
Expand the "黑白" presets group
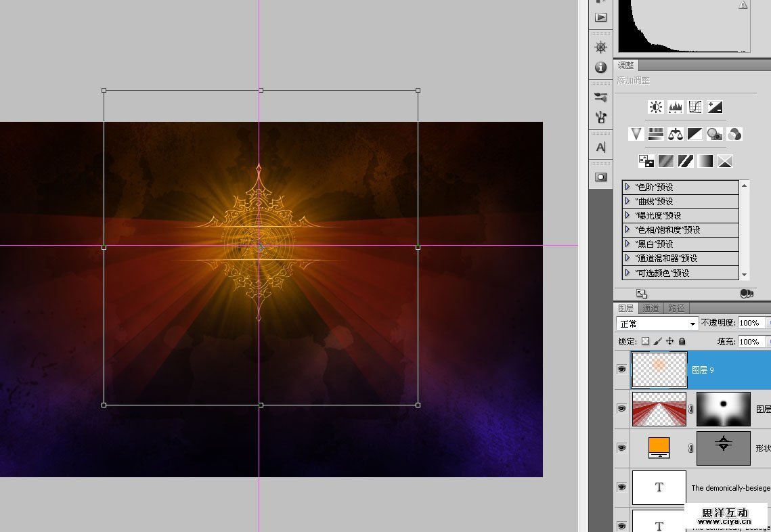coord(627,244)
